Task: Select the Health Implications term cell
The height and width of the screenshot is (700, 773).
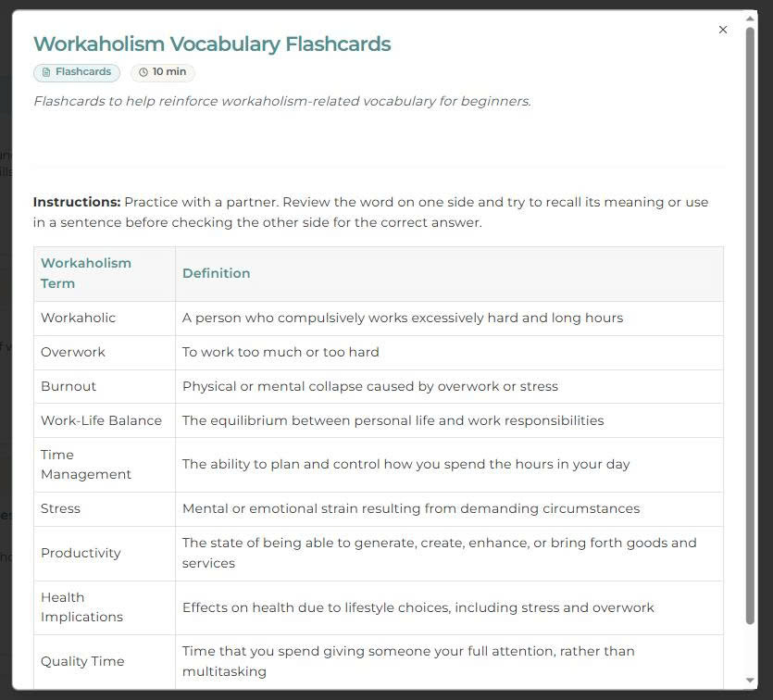Action: click(105, 607)
